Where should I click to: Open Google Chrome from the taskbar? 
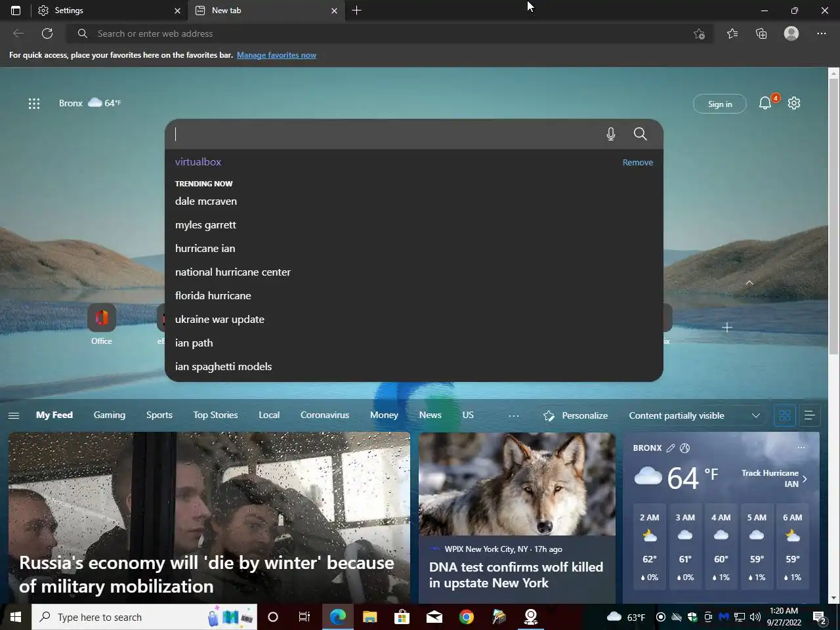click(467, 617)
